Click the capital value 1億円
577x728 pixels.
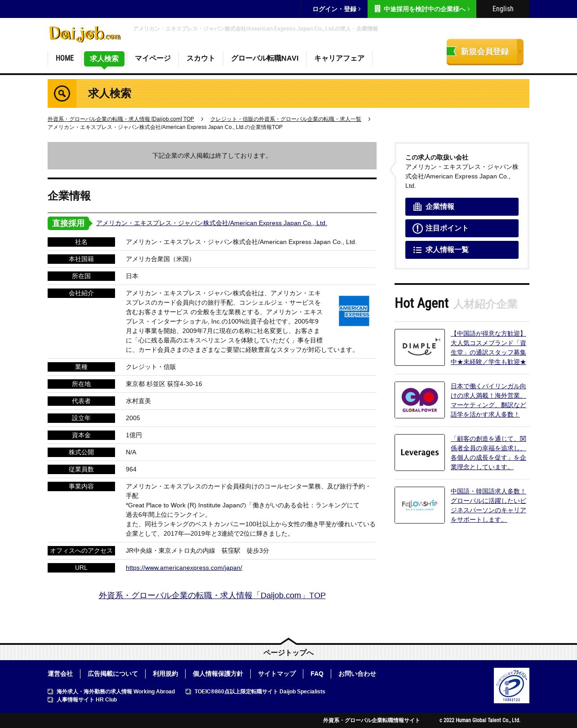[134, 435]
